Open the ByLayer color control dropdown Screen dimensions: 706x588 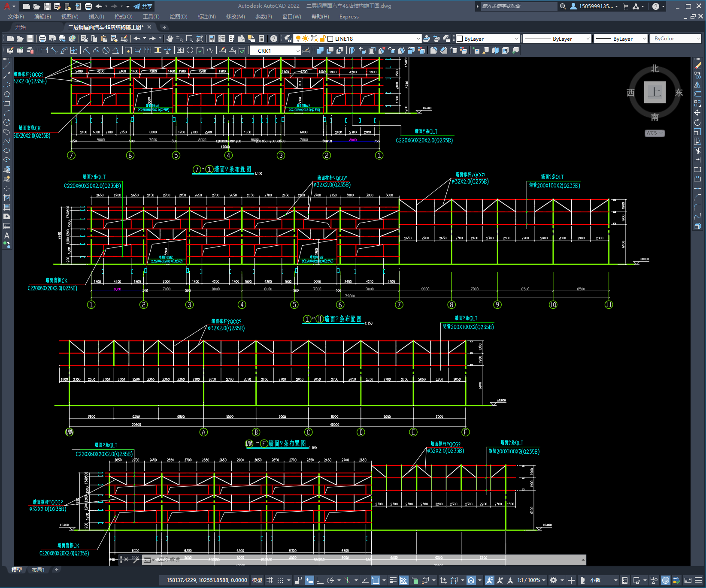[488, 39]
